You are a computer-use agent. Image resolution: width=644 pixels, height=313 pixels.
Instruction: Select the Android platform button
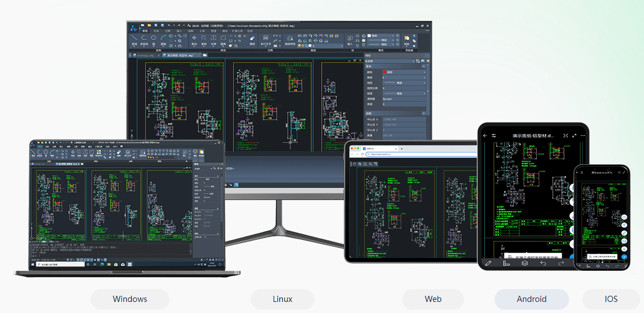tap(531, 299)
